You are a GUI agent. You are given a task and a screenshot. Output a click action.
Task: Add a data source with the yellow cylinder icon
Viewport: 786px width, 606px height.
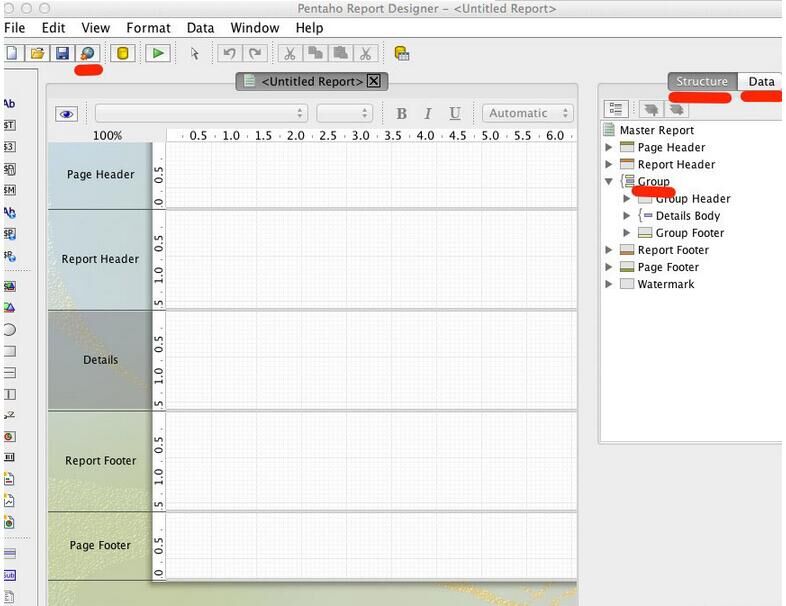pos(123,53)
